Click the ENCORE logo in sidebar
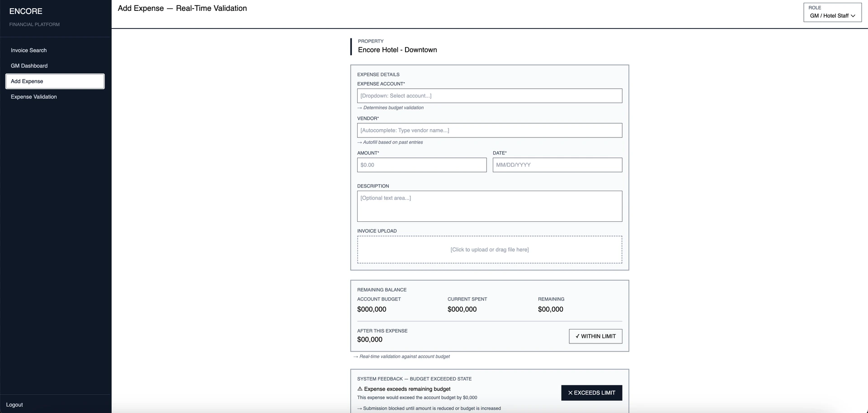 (x=26, y=11)
